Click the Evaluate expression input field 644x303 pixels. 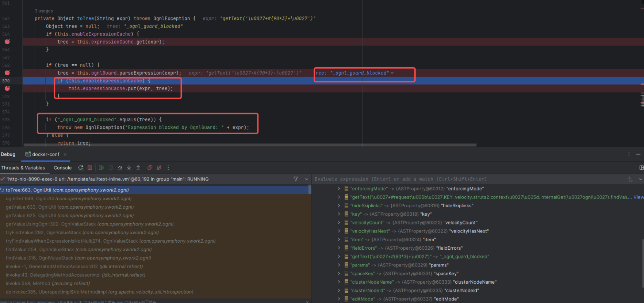(469, 179)
